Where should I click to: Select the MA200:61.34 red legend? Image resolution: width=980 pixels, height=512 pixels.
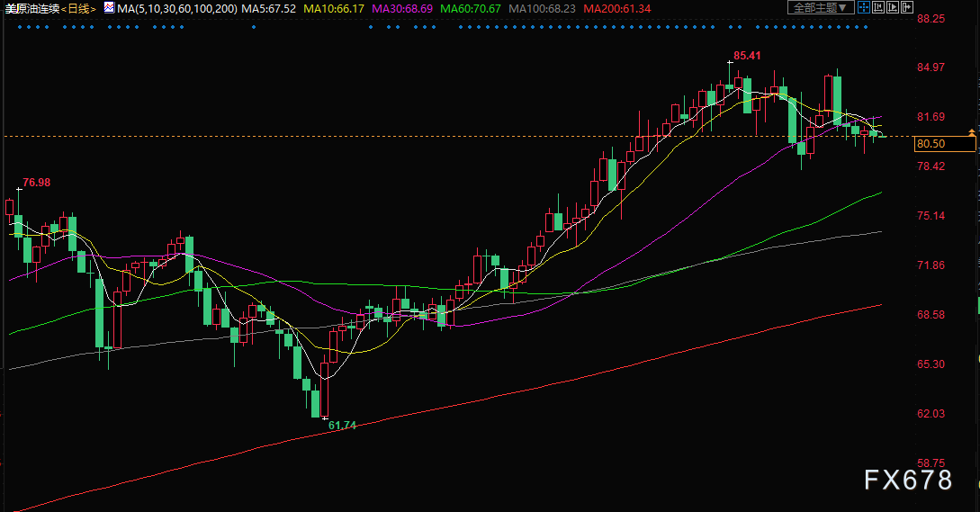(617, 8)
